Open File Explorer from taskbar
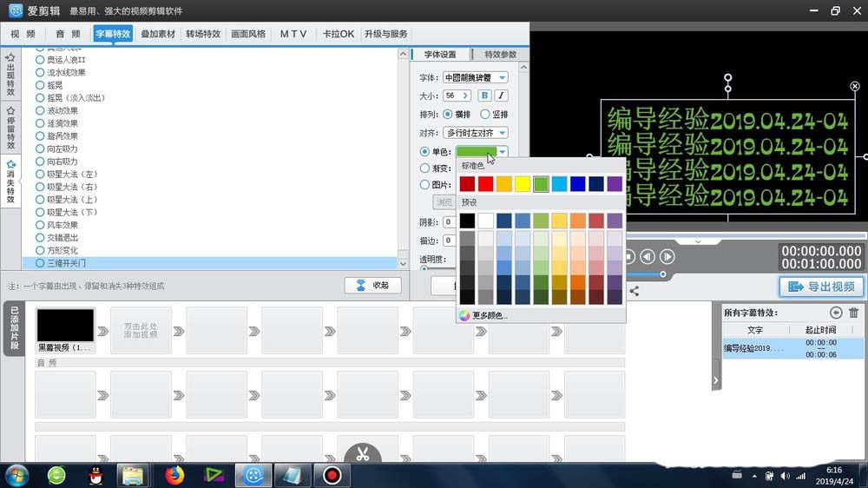868x488 pixels. [133, 475]
